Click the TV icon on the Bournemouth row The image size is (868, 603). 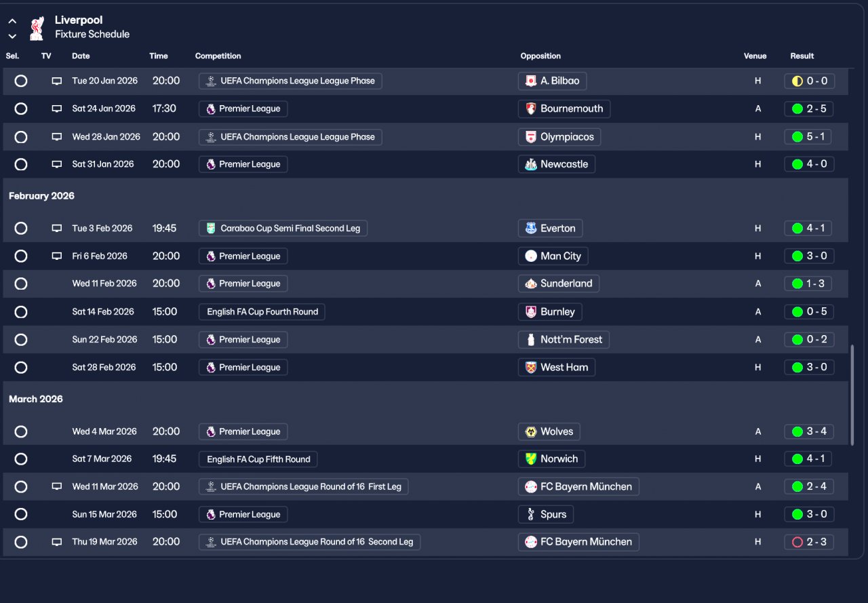tap(57, 109)
